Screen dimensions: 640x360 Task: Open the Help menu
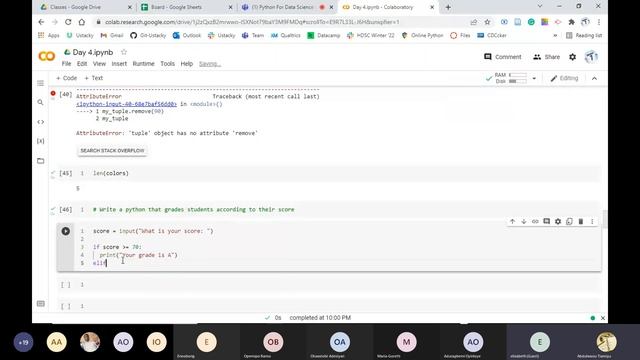coord(187,64)
